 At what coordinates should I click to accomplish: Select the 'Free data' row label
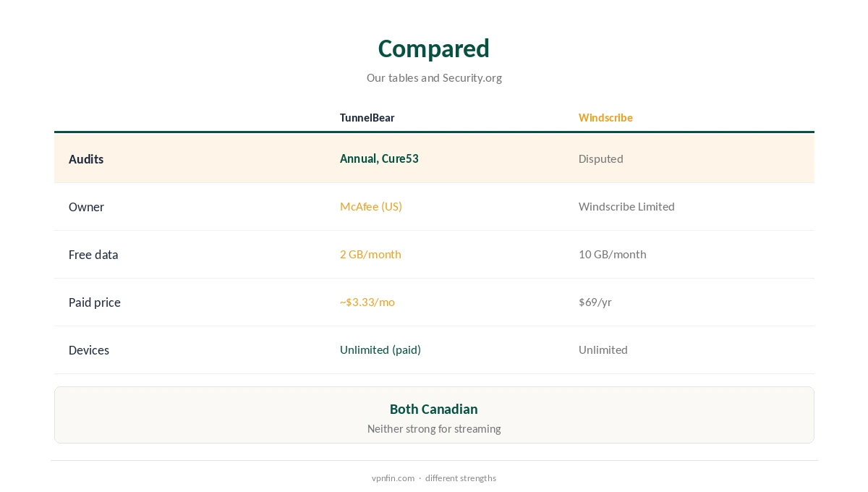[x=93, y=255]
